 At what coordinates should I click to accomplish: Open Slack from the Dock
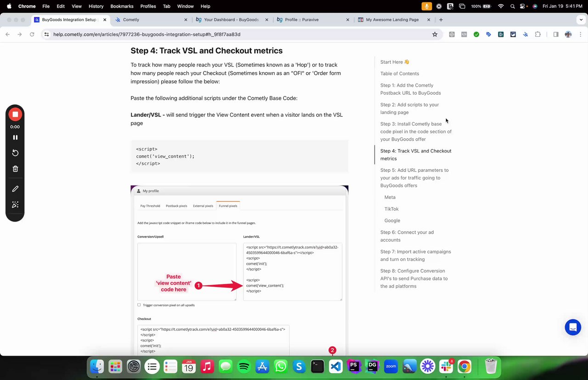446,366
